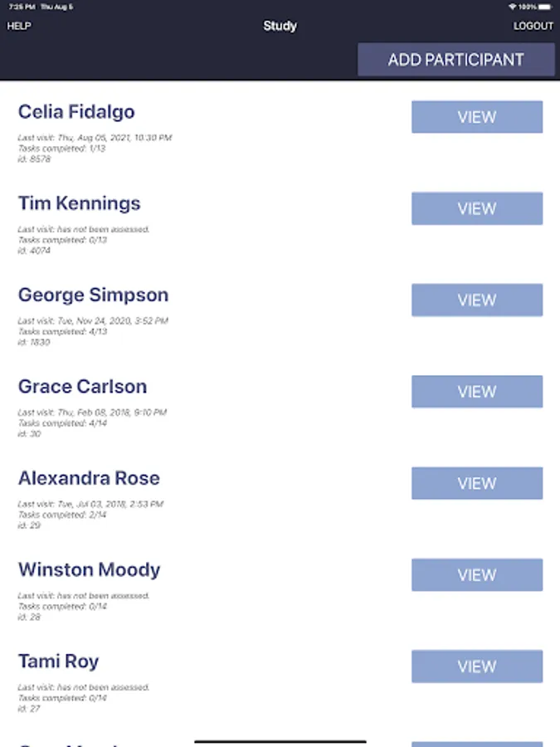The image size is (560, 747).
Task: Click the Study title in header
Action: coord(280,27)
